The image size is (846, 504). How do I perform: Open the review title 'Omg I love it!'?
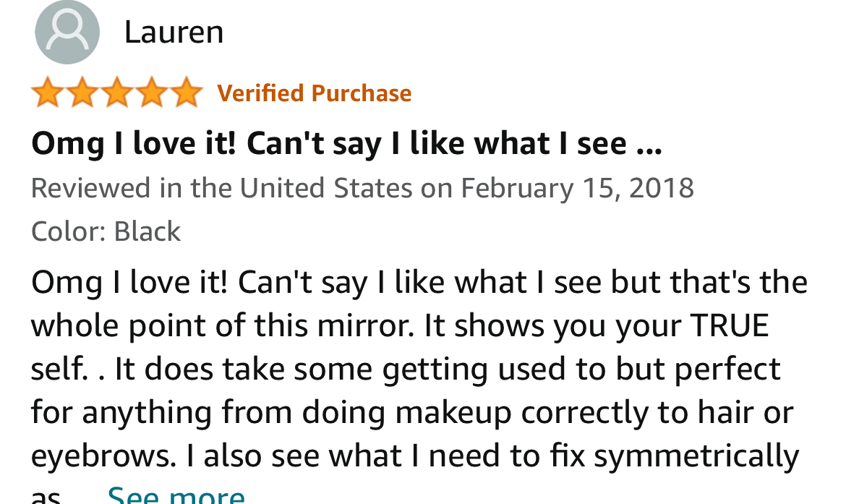coord(346,144)
